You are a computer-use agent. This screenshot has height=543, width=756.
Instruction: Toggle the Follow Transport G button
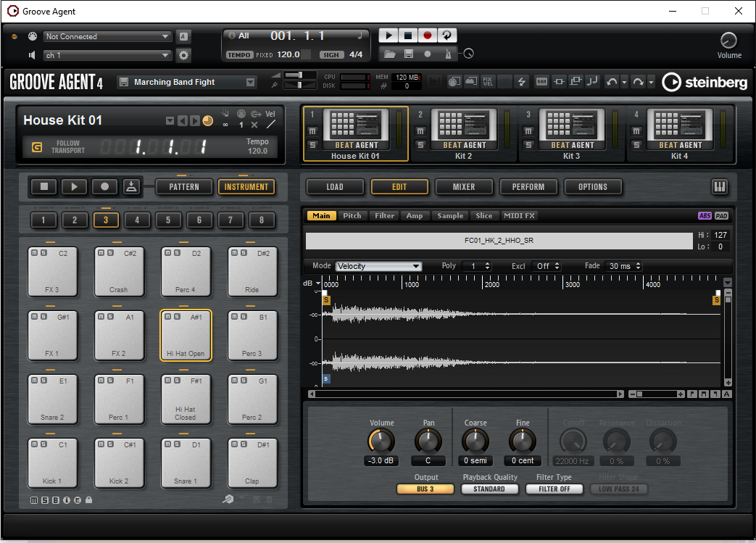tap(37, 146)
